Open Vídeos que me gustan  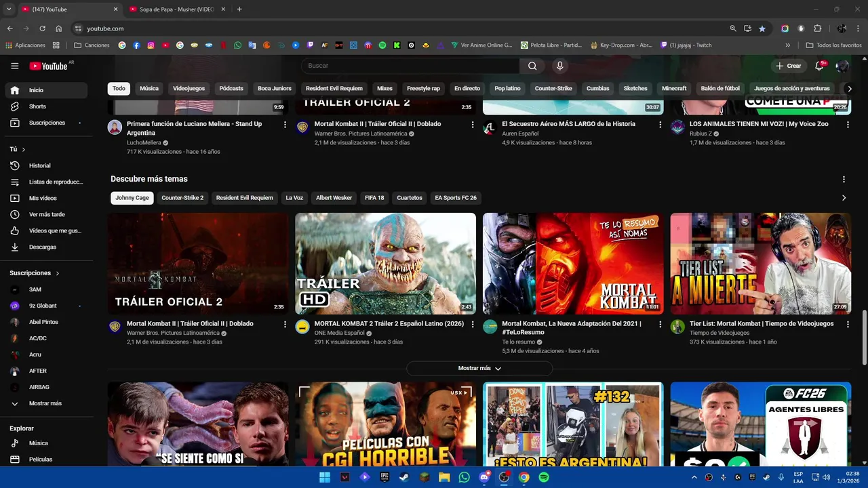(47, 230)
